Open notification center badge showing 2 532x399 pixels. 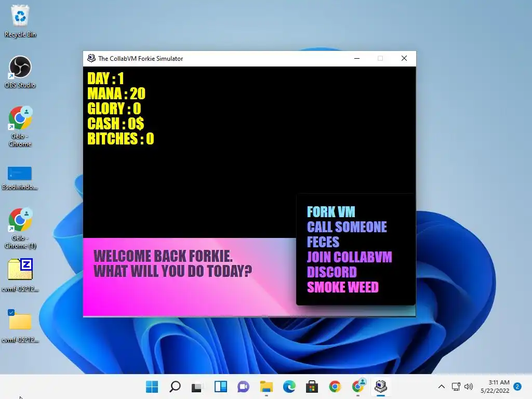coord(517,387)
